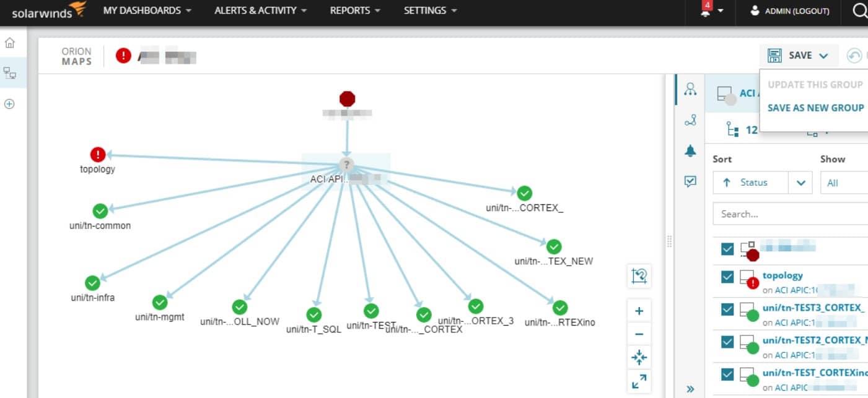Select the red octagon root node
Image resolution: width=868 pixels, height=398 pixels.
[x=348, y=99]
